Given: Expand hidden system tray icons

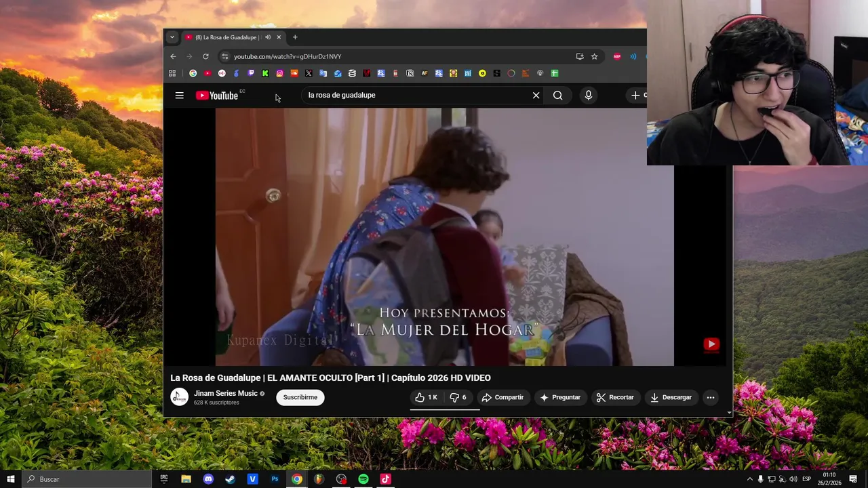Looking at the screenshot, I should [749, 479].
